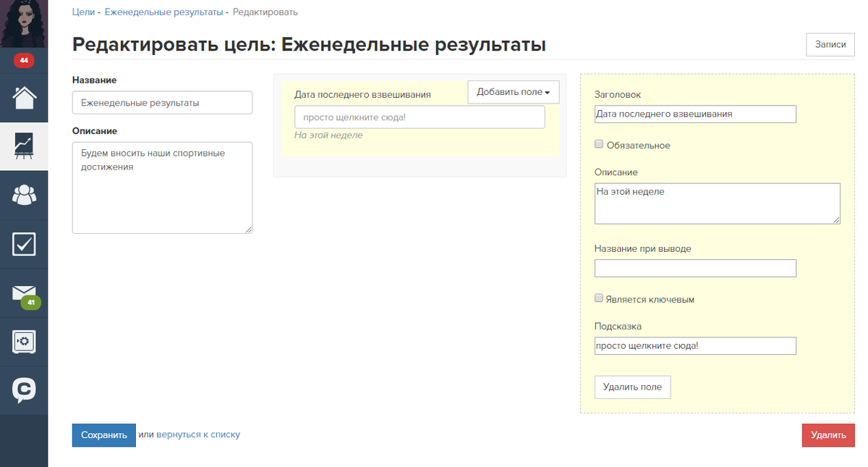
Task: Follow the вернуться к списку link
Action: (x=198, y=435)
